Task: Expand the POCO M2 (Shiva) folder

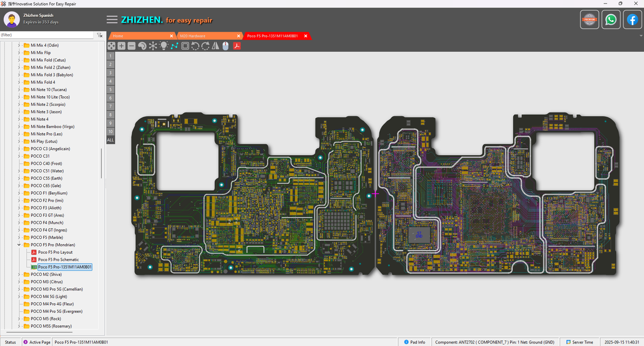Action: click(x=19, y=274)
